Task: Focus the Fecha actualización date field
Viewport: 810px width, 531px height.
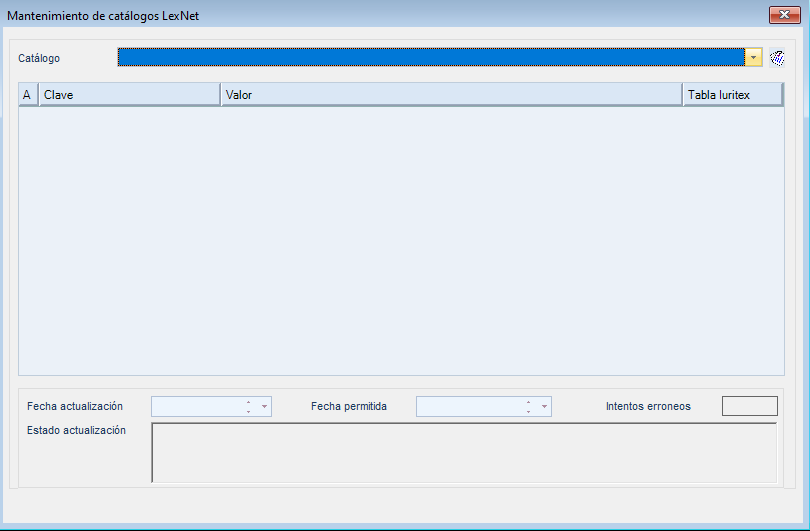Action: point(196,407)
